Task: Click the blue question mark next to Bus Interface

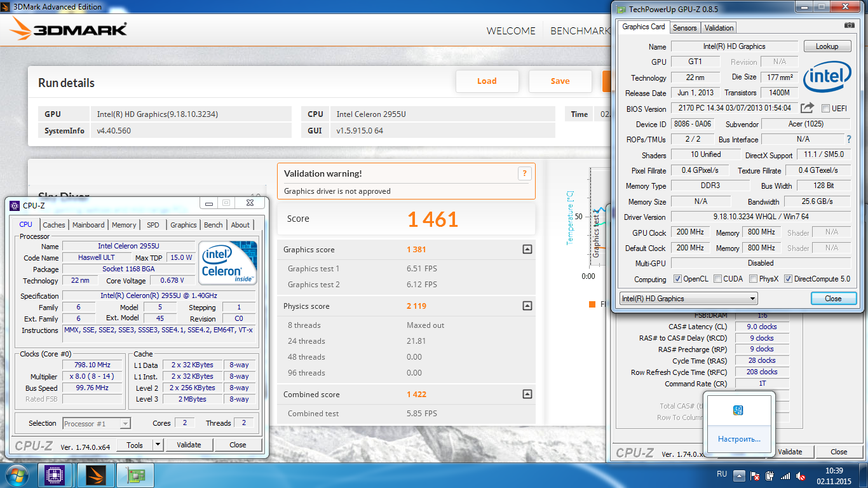Action: coord(848,139)
